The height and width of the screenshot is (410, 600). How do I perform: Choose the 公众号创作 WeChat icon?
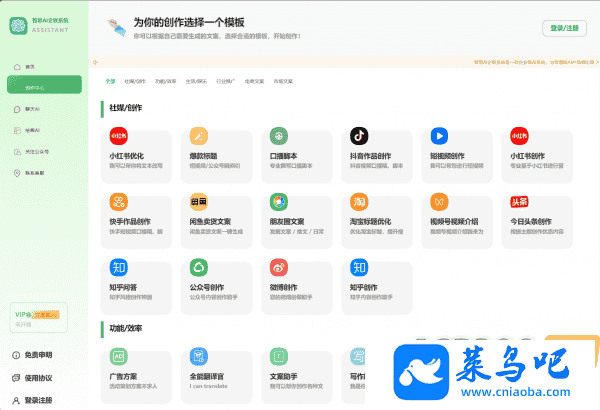199,267
